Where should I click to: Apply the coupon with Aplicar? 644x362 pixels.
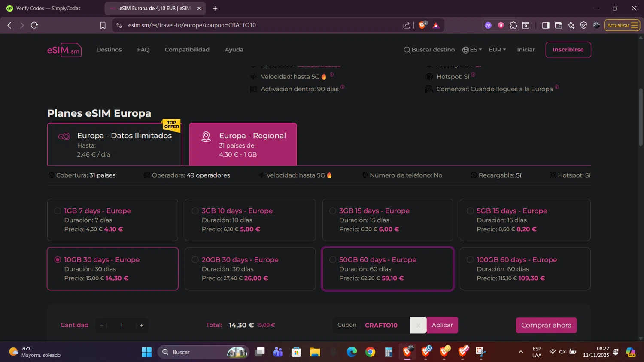[x=442, y=325]
